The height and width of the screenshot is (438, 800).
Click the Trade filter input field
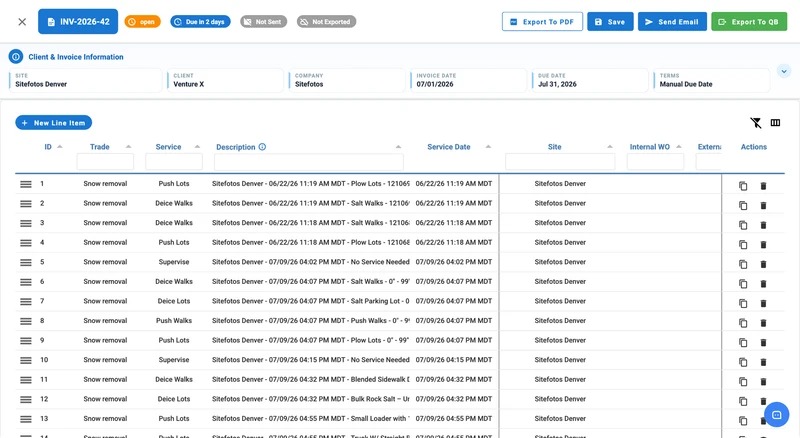coord(105,162)
